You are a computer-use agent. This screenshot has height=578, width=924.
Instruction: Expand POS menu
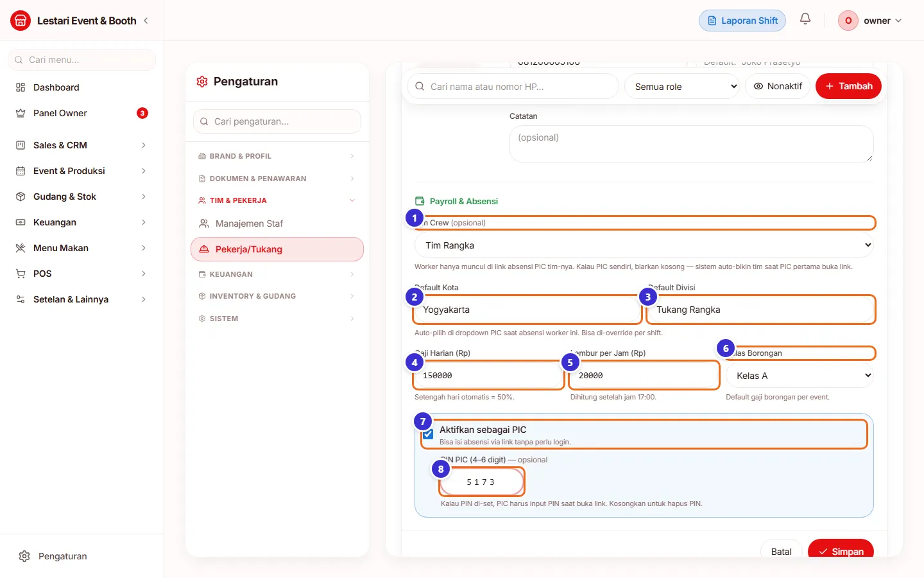coord(82,274)
